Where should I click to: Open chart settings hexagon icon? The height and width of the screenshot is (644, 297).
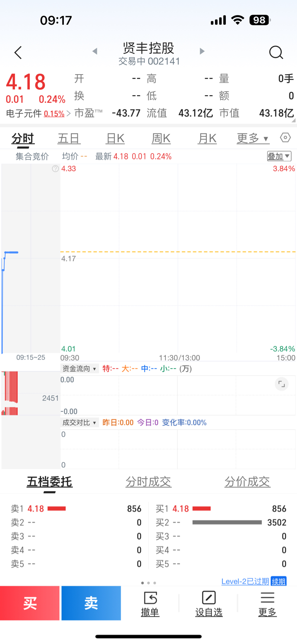[285, 138]
